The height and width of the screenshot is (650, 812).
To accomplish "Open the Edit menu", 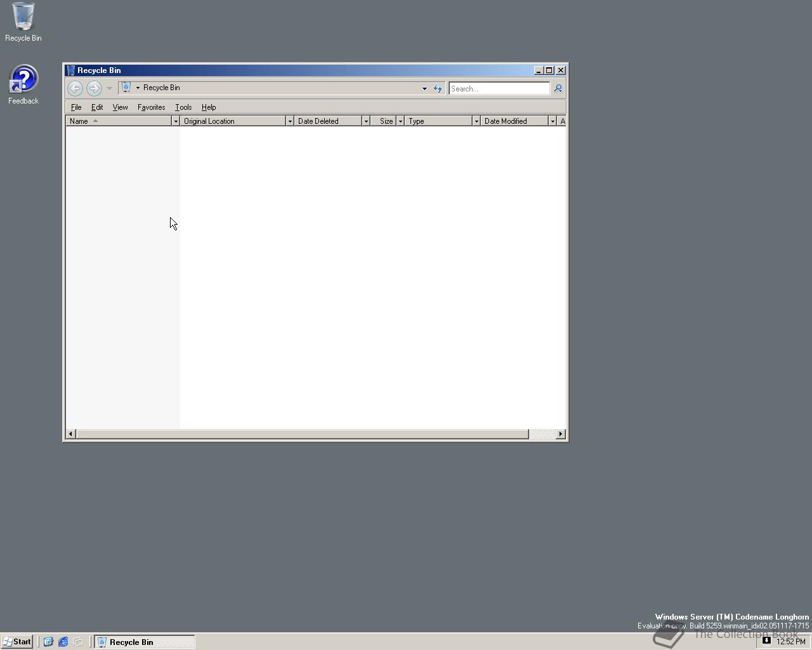I will [97, 107].
